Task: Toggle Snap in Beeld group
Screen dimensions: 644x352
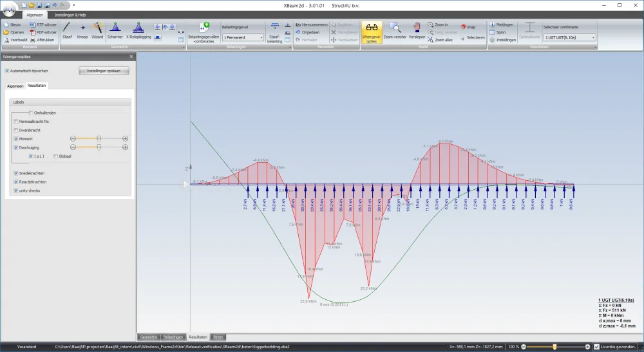Action: pyautogui.click(x=468, y=27)
